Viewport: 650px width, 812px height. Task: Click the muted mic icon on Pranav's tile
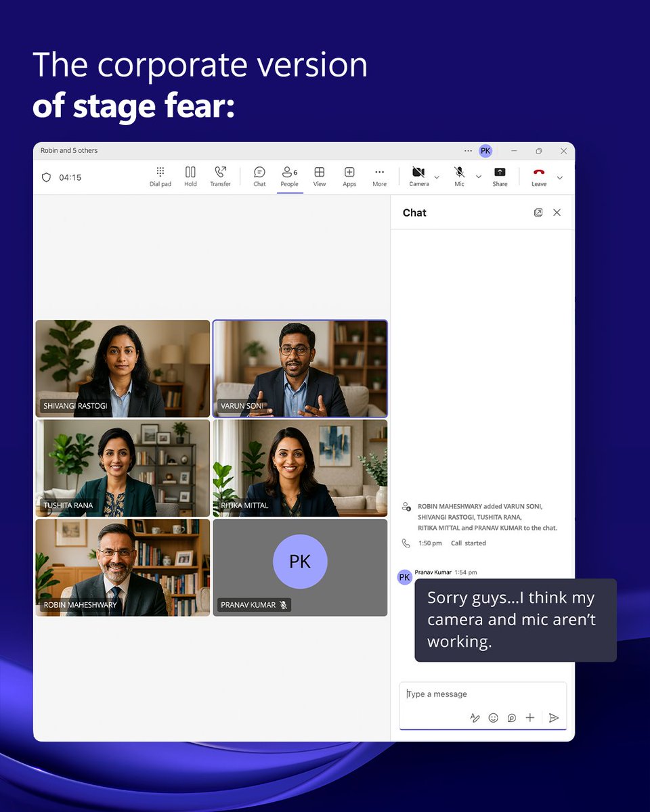pyautogui.click(x=284, y=605)
